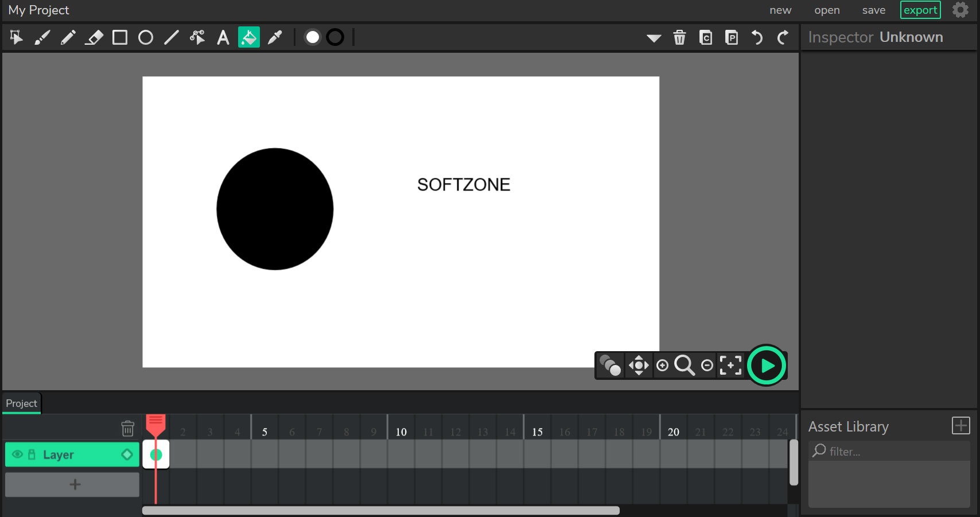Viewport: 980px width, 517px height.
Task: Open the fill color picker
Action: 313,37
